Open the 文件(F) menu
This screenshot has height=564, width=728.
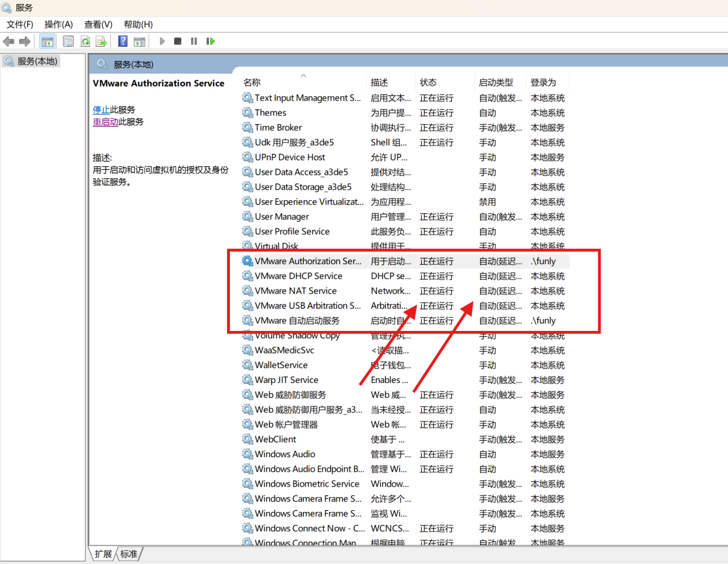20,24
